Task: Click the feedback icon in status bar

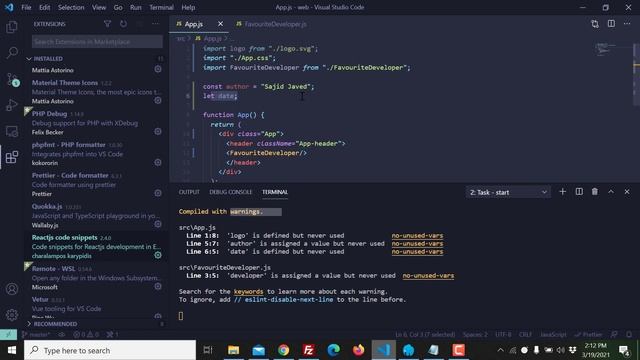Action: (x=614, y=334)
